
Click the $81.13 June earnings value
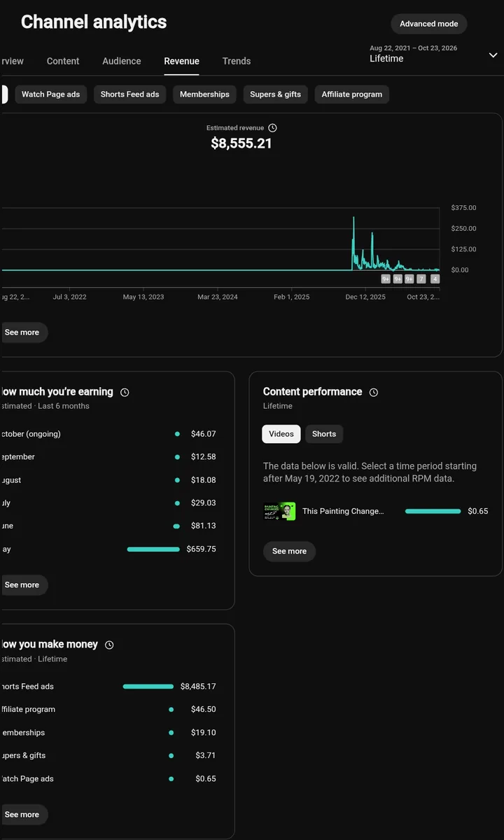click(203, 526)
